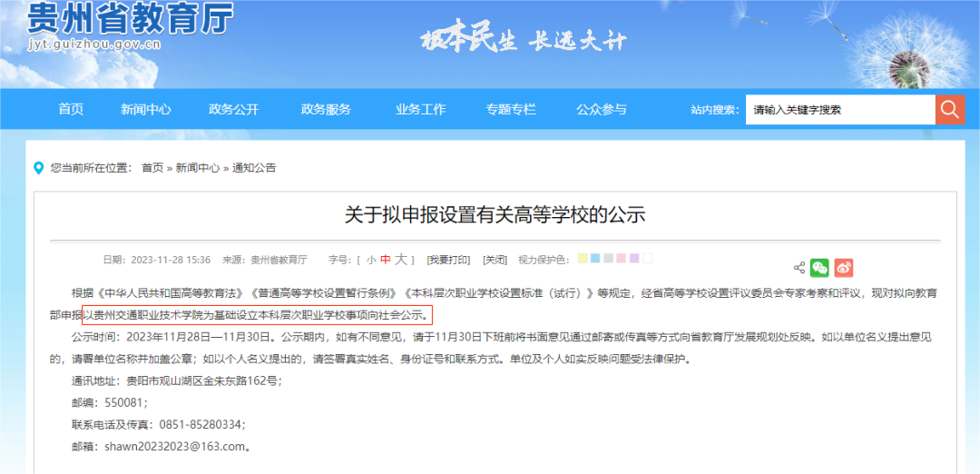Open the 政务服务 navigation menu
This screenshot has width=980, height=474.
(326, 110)
